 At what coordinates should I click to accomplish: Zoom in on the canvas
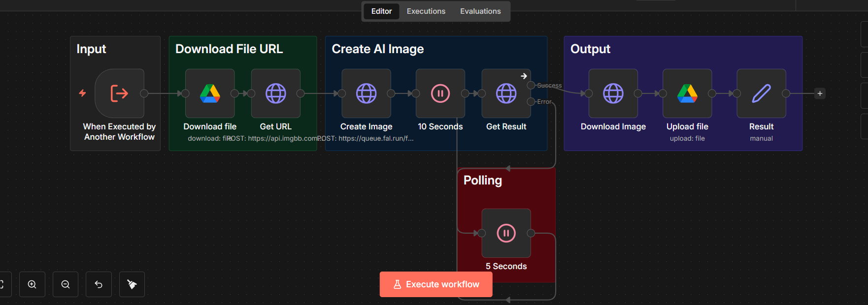[32, 284]
